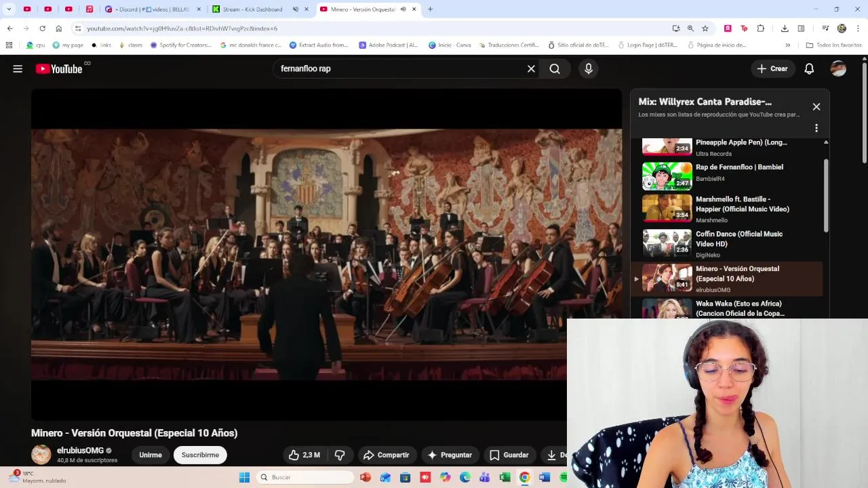The height and width of the screenshot is (488, 868).
Task: Open the weather widget showing 18°C
Action: point(38,477)
